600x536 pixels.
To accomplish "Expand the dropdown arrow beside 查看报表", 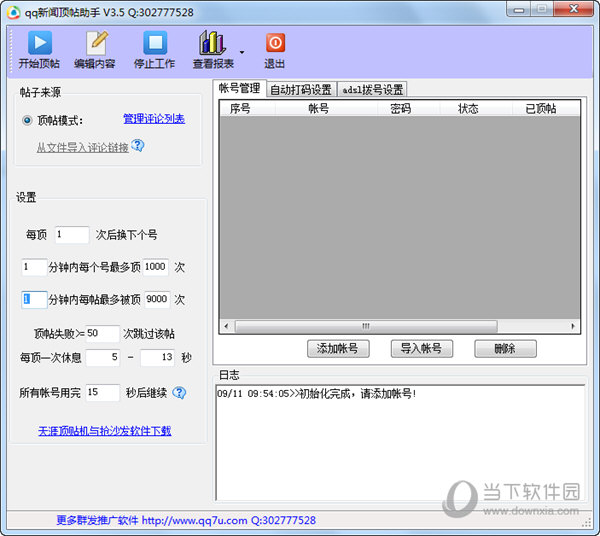I will click(x=242, y=52).
